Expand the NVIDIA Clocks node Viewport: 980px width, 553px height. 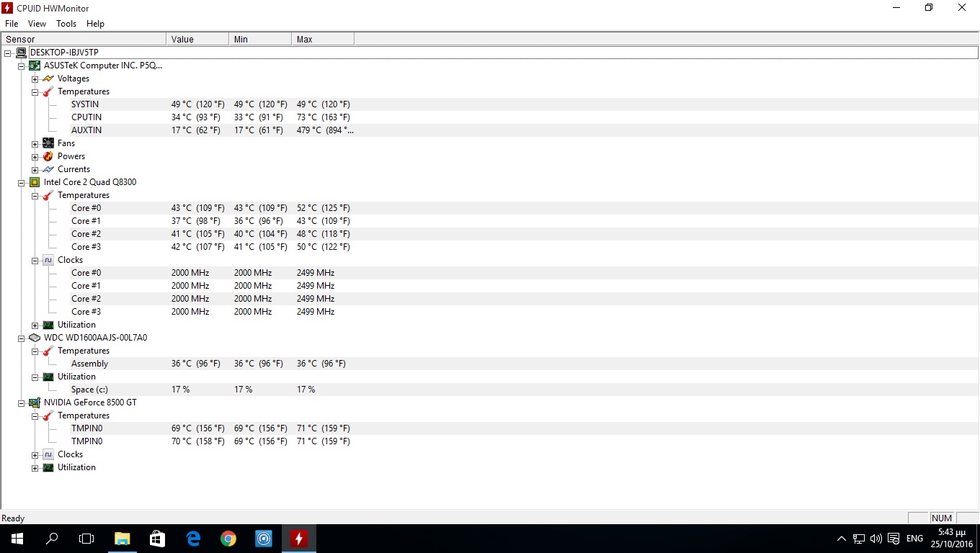[35, 455]
